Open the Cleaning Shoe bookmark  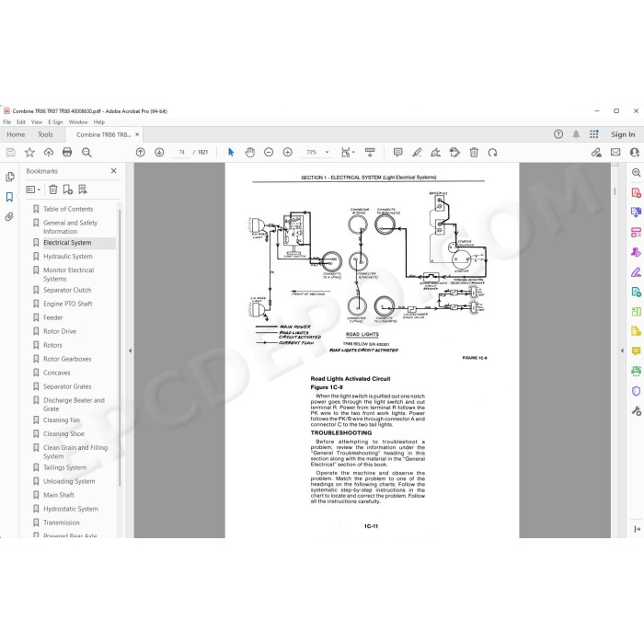pos(63,433)
